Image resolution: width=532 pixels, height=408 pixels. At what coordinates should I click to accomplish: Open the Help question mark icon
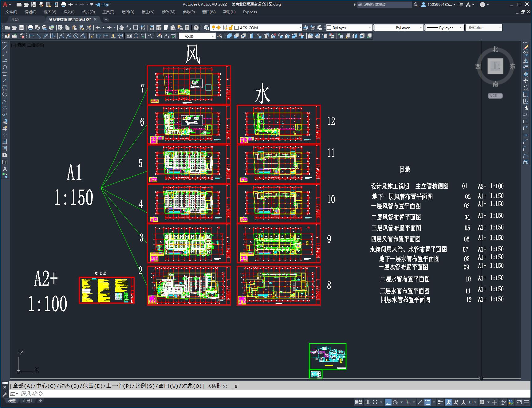click(x=196, y=28)
